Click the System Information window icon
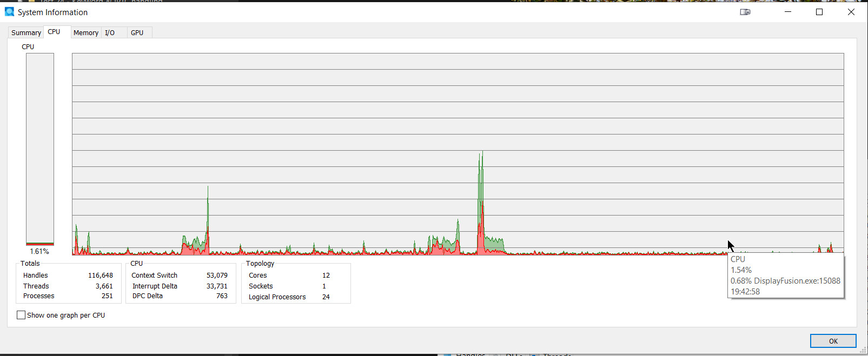The image size is (868, 356). point(9,12)
